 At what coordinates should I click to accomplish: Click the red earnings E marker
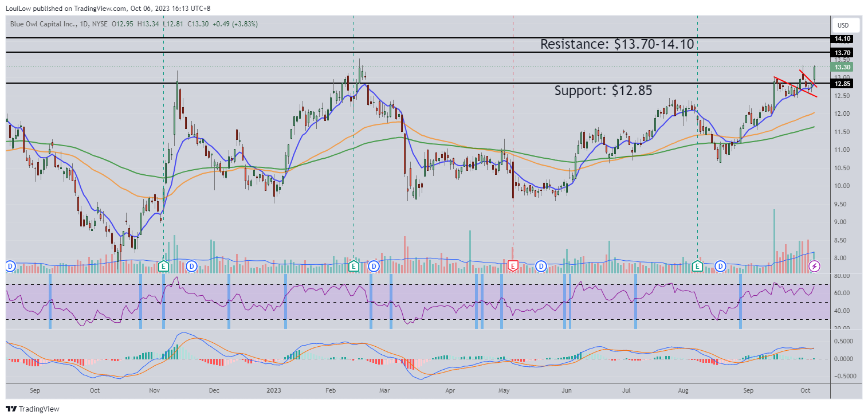tap(513, 266)
